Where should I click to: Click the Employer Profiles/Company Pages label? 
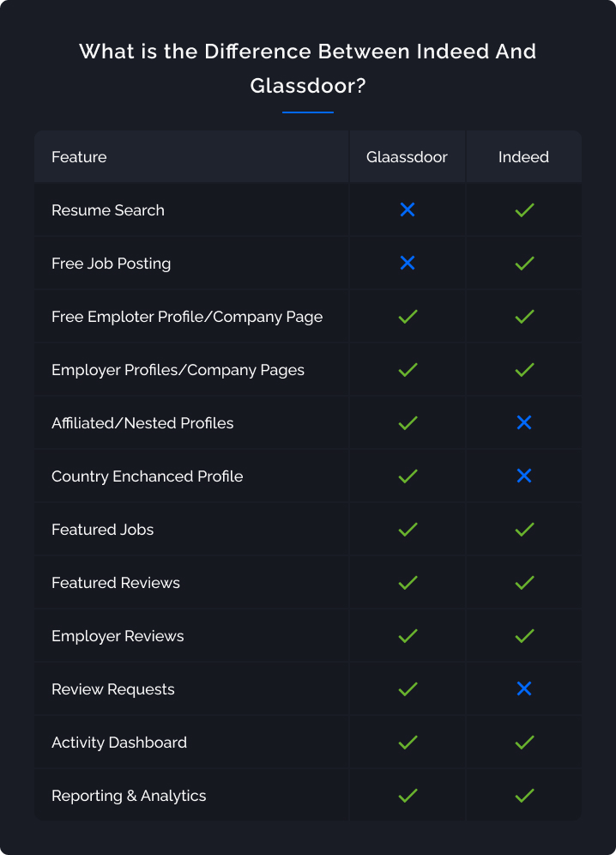(178, 370)
